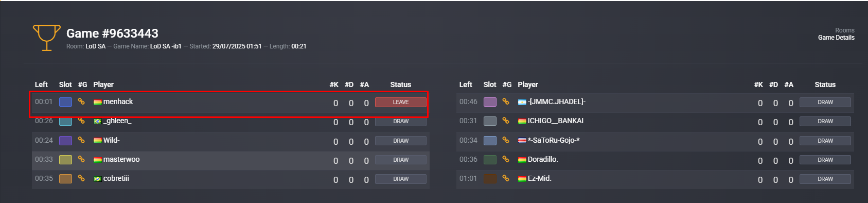Viewport: 868px width, 203px height.
Task: Open player profile Doradillo.
Action: [543, 159]
